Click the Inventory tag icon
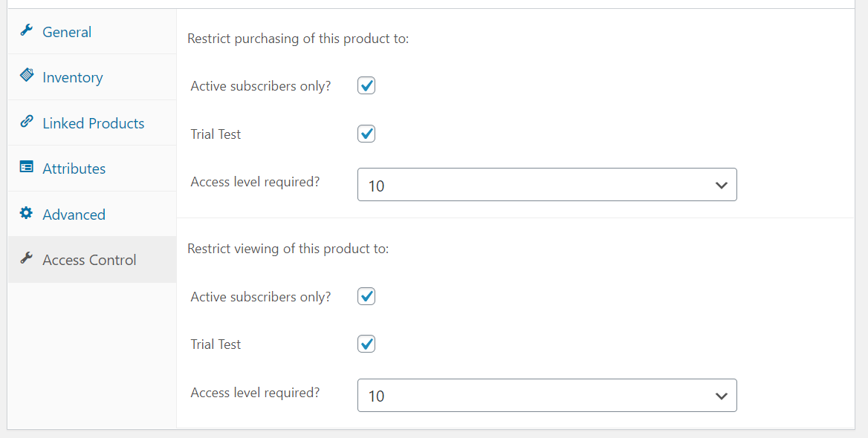The width and height of the screenshot is (868, 438). (x=27, y=76)
